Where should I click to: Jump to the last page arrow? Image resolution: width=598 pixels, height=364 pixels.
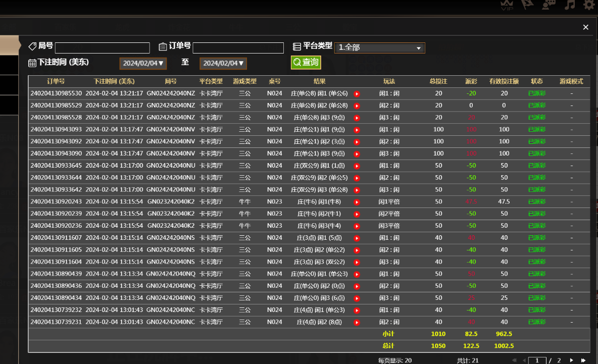[583, 360]
